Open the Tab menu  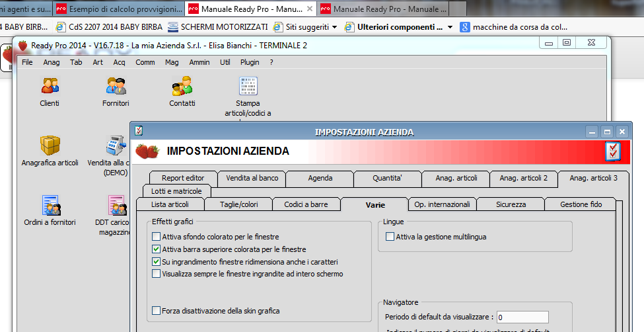(x=76, y=62)
